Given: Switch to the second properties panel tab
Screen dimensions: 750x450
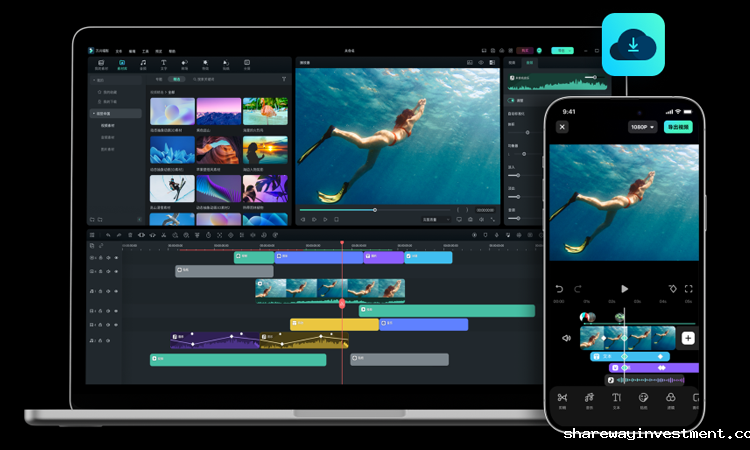Looking at the screenshot, I should [530, 62].
